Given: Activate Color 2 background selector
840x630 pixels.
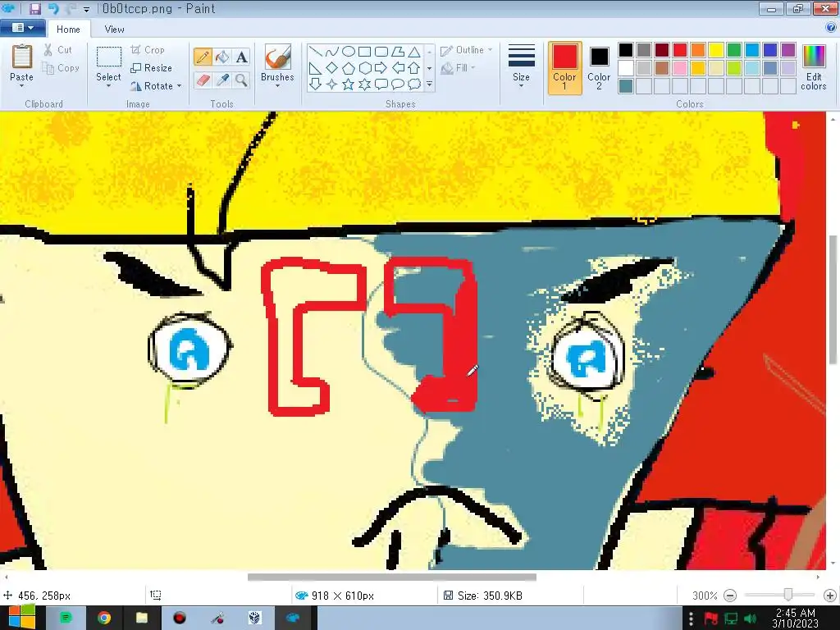Looking at the screenshot, I should click(599, 68).
